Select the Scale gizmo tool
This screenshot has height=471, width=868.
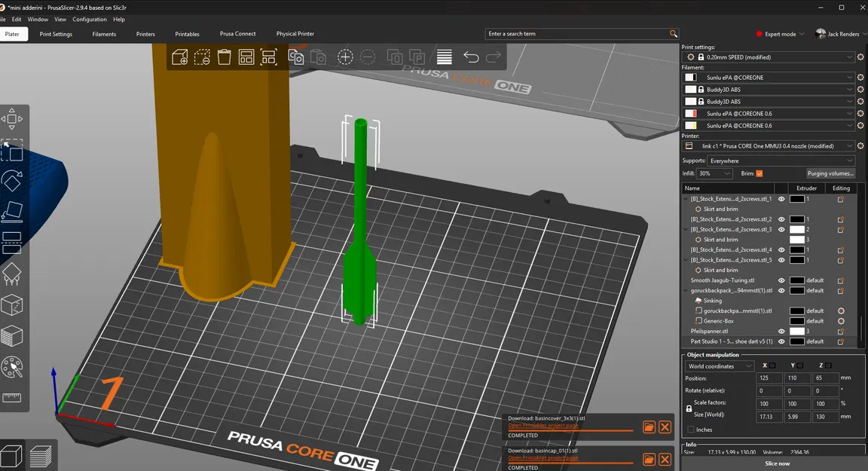[11, 150]
